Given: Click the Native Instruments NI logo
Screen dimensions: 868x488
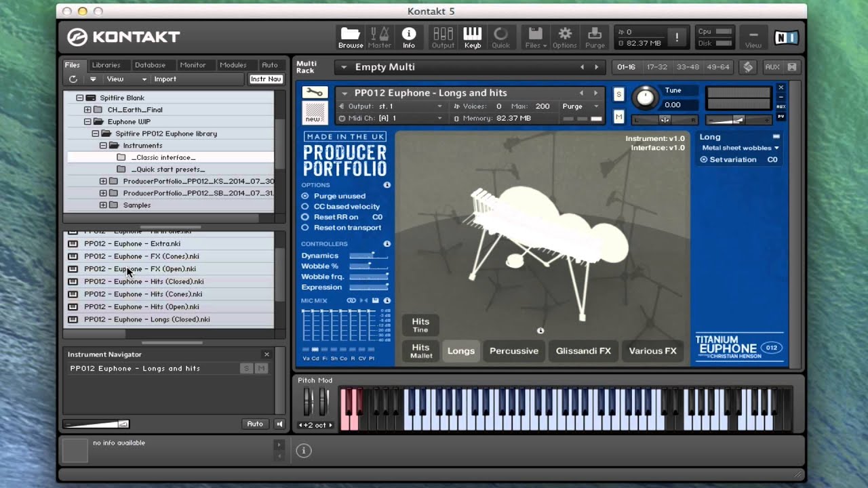Looking at the screenshot, I should point(787,38).
